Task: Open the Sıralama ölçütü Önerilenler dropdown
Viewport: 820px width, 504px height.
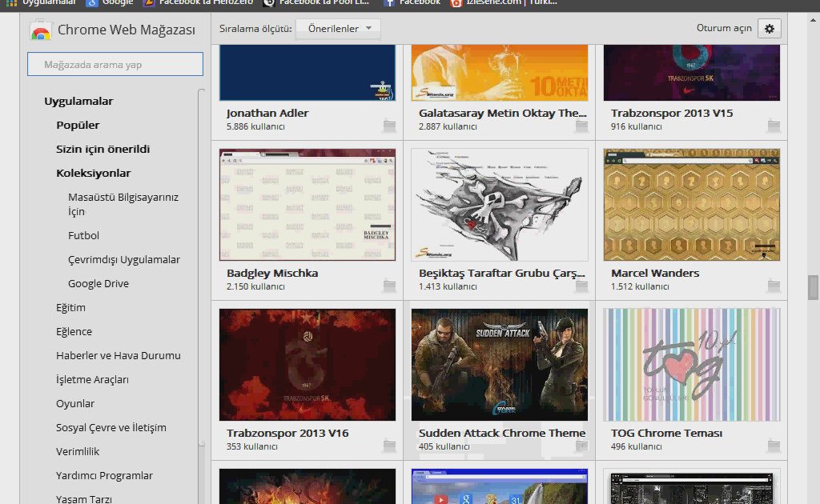Action: coord(339,29)
